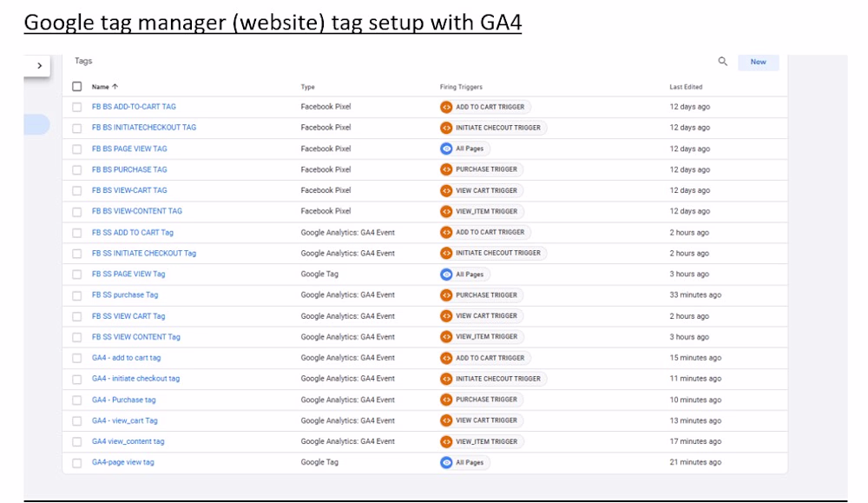Open the FB SS VIEW CONTENT Tag link
Screen dimensions: 868x503
135,337
